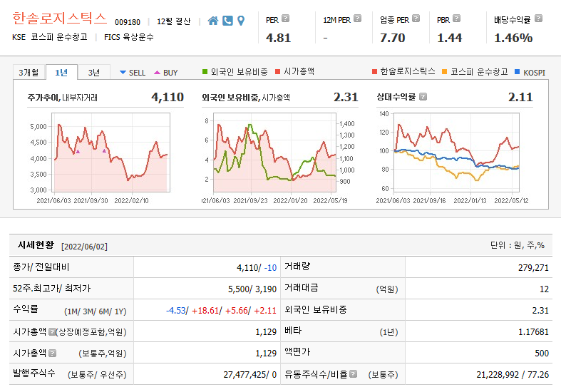Click help icon in 시가총액 보통주 row

(x=52, y=354)
